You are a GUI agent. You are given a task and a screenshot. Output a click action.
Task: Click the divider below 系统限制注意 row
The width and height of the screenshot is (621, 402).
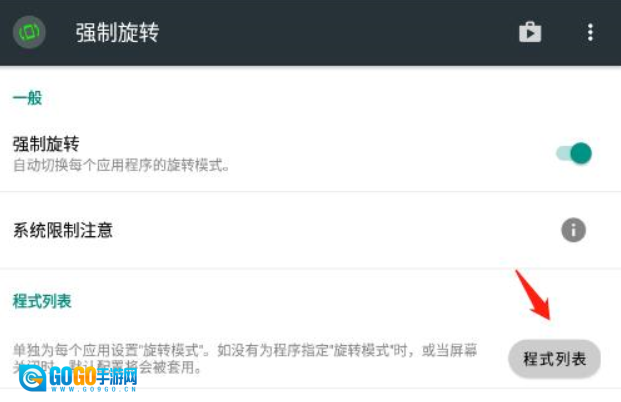click(310, 269)
